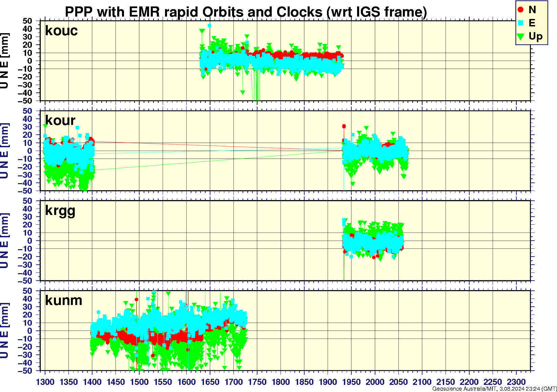Viewport: 557px width, 392px height.
Task: Click the x-axis tick label 2100
Action: click(422, 382)
